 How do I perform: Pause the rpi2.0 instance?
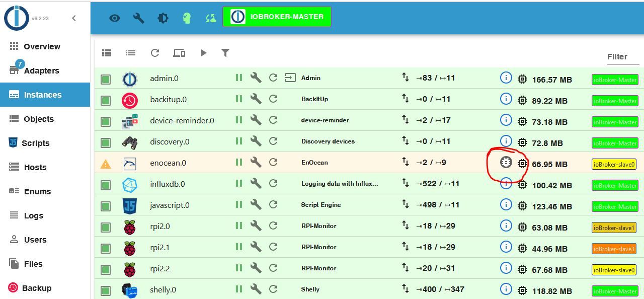(x=239, y=226)
